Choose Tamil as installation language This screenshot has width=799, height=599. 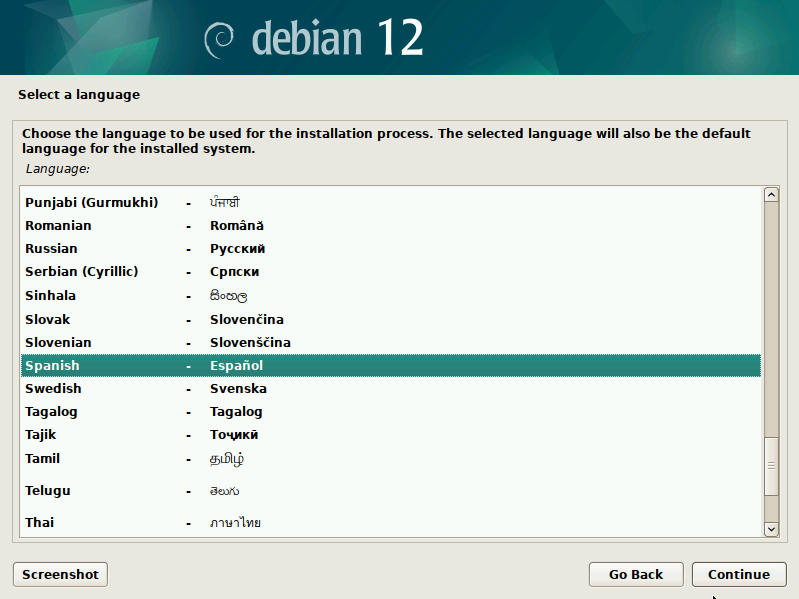point(42,459)
